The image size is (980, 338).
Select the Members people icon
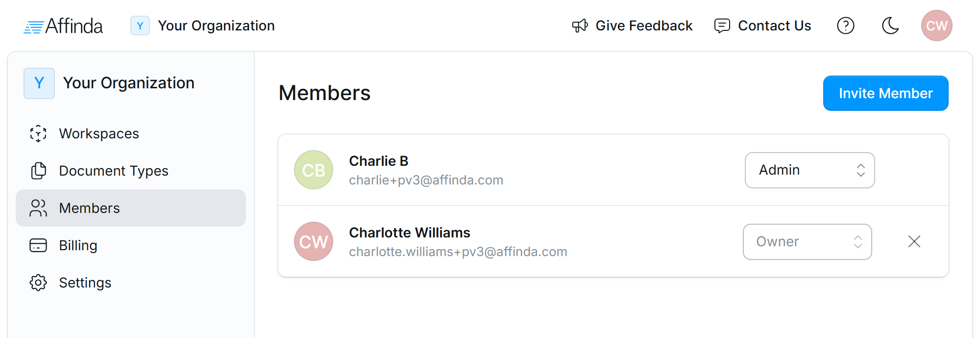38,208
